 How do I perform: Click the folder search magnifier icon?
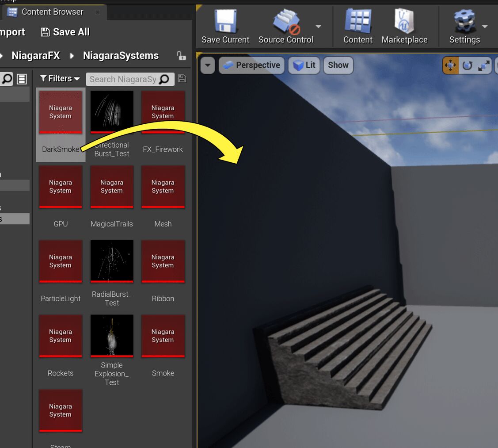tap(7, 79)
